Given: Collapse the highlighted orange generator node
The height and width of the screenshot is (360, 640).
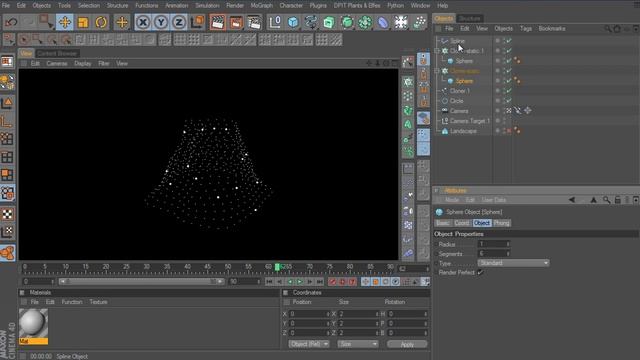Looking at the screenshot, I should pos(437,71).
